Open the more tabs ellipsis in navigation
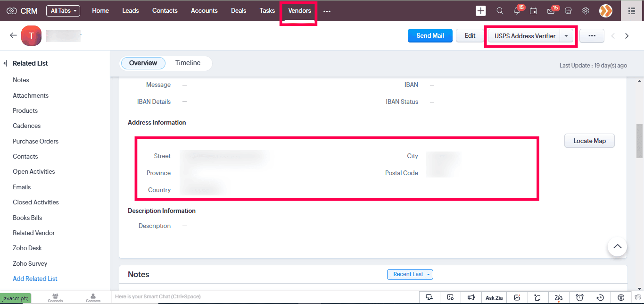 (x=327, y=11)
